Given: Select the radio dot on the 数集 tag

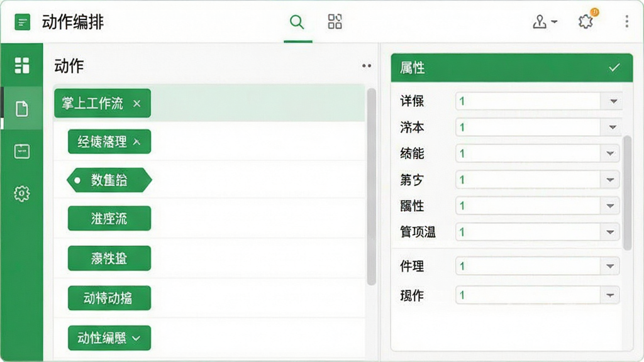Looking at the screenshot, I should pyautogui.click(x=77, y=180).
